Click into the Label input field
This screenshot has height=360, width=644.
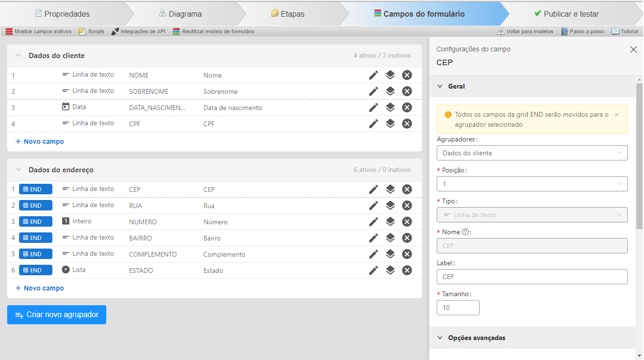(532, 277)
